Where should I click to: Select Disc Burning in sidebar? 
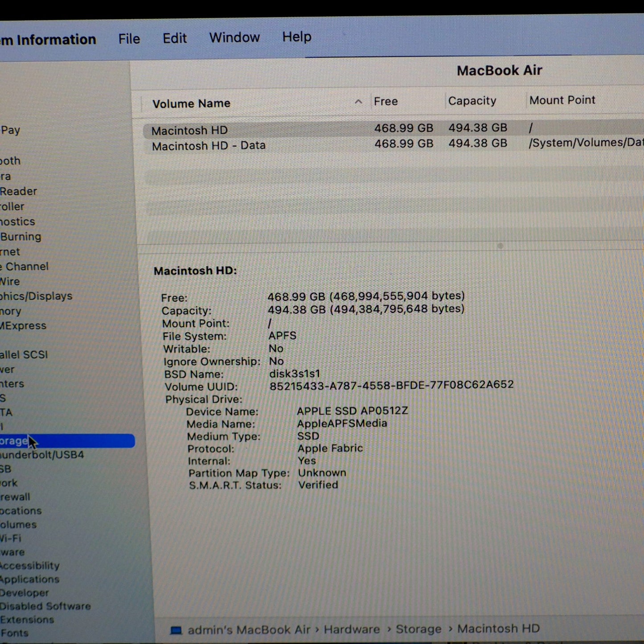pyautogui.click(x=21, y=237)
